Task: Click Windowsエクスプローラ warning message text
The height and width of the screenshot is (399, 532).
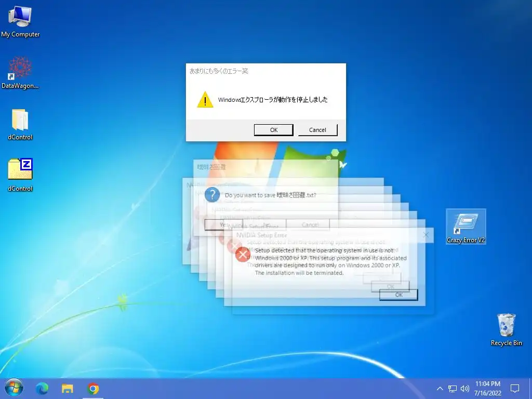Action: point(273,100)
